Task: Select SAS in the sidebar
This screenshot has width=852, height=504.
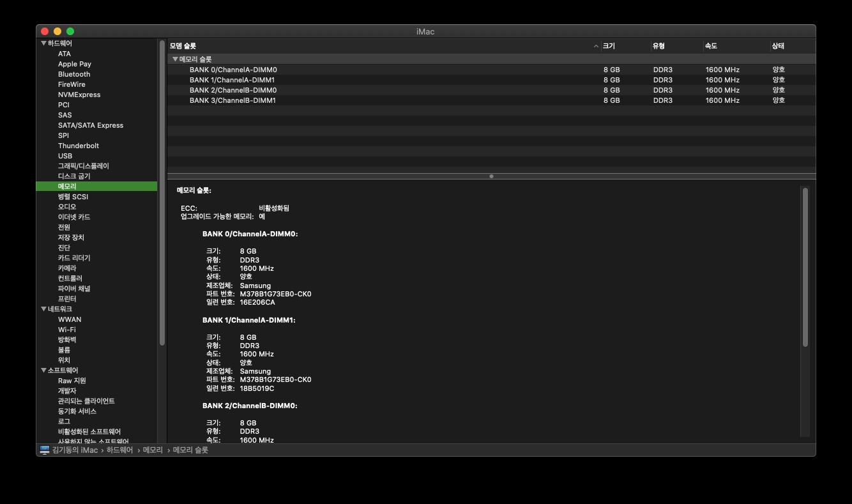Action: tap(65, 115)
